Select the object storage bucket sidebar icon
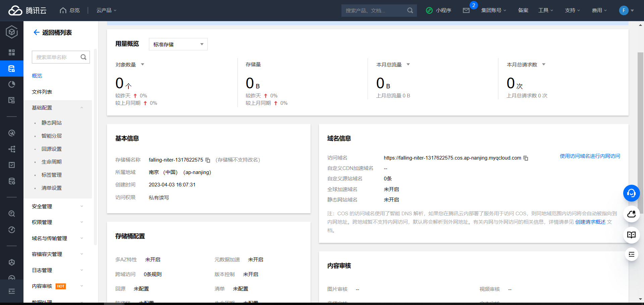Image resolution: width=644 pixels, height=305 pixels. coord(12,69)
